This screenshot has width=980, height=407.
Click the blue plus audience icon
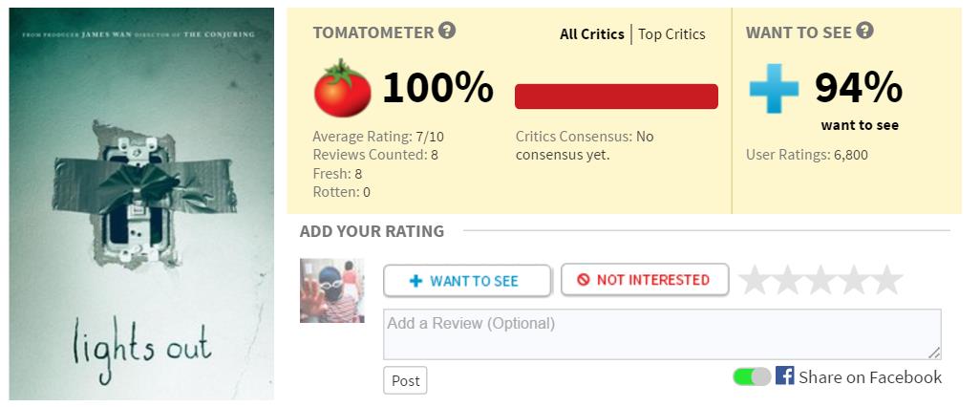click(x=774, y=88)
